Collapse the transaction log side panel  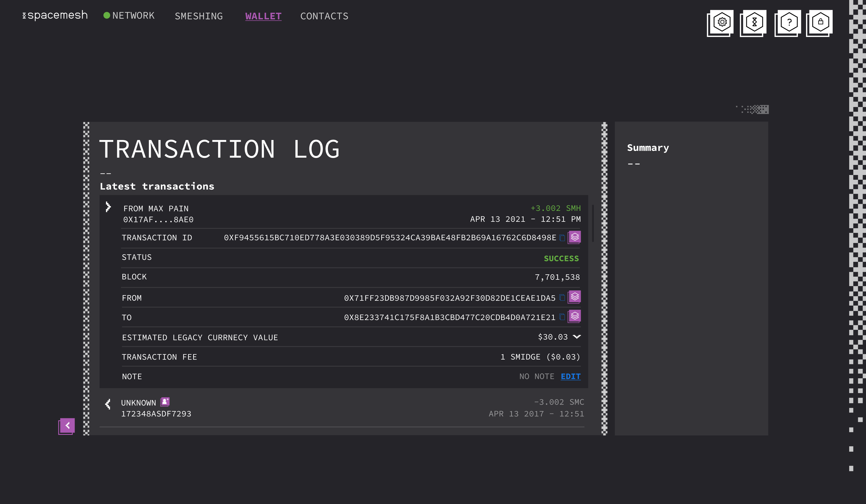click(x=66, y=426)
